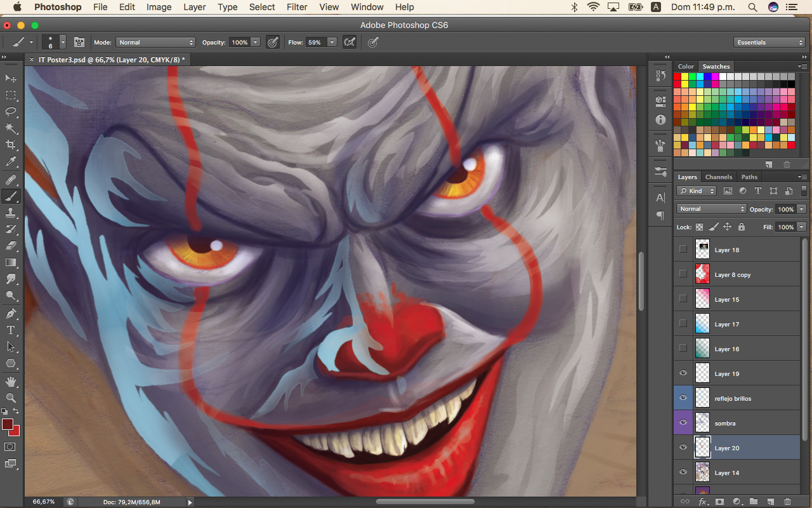This screenshot has height=508, width=812.
Task: Hide Layer 20 with its eye icon
Action: 683,448
